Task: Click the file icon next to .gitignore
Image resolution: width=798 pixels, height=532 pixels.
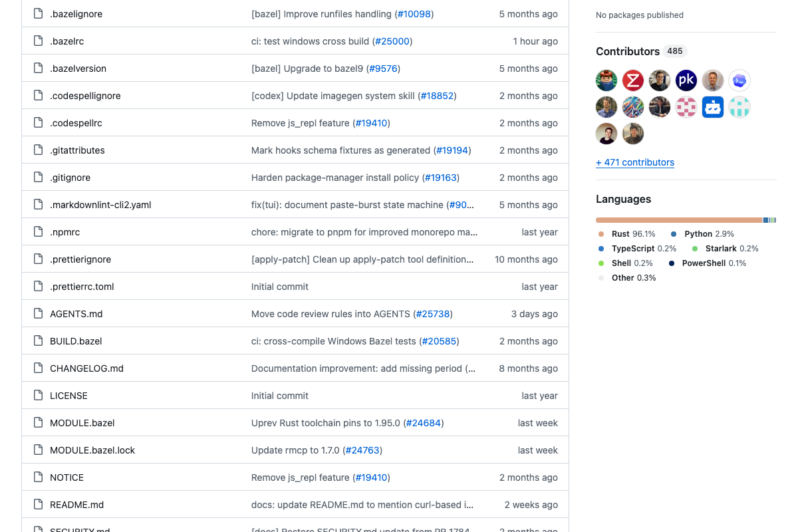Action: point(38,178)
